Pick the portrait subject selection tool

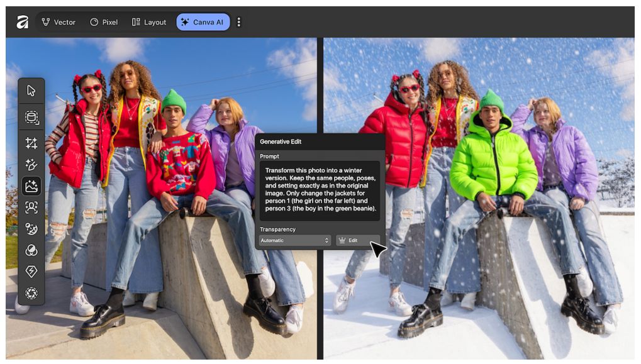point(31,207)
